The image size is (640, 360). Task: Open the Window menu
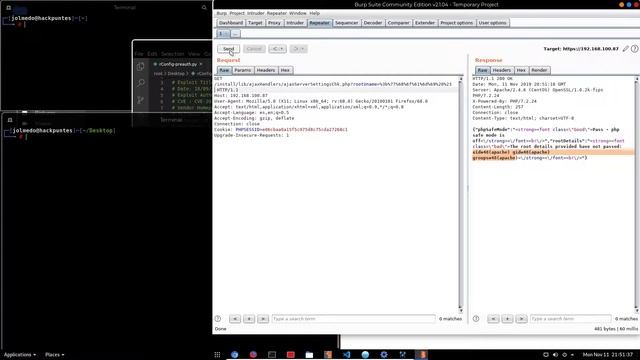click(298, 13)
